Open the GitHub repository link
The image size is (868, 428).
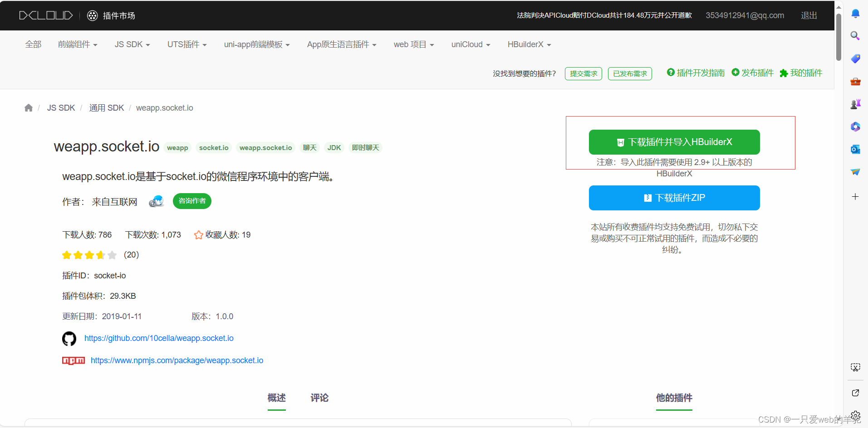(159, 339)
